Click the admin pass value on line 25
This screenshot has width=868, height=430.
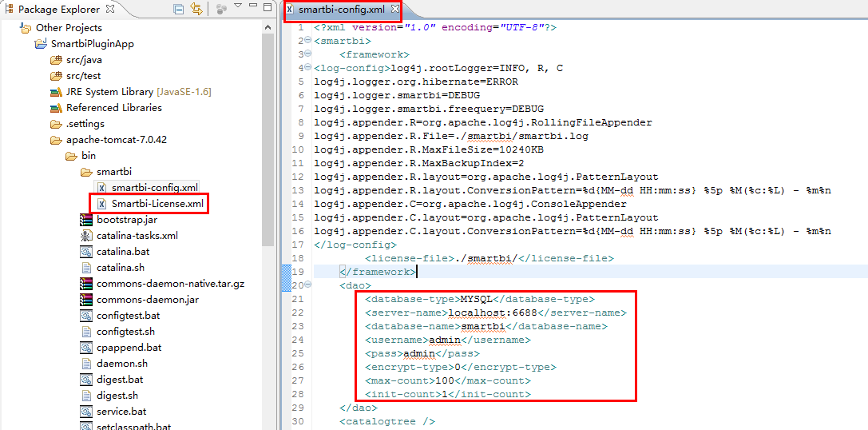tap(419, 353)
